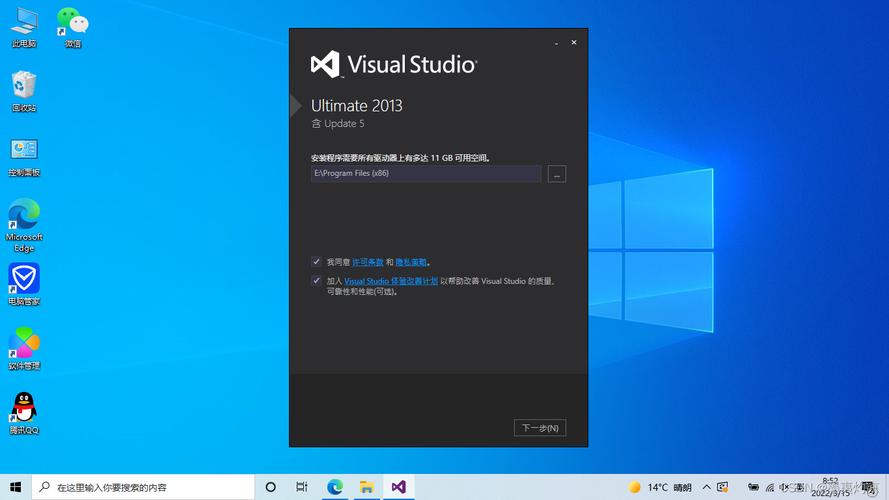889x500 pixels.
Task: Click the Visual Studio taskbar icon
Action: coord(399,487)
